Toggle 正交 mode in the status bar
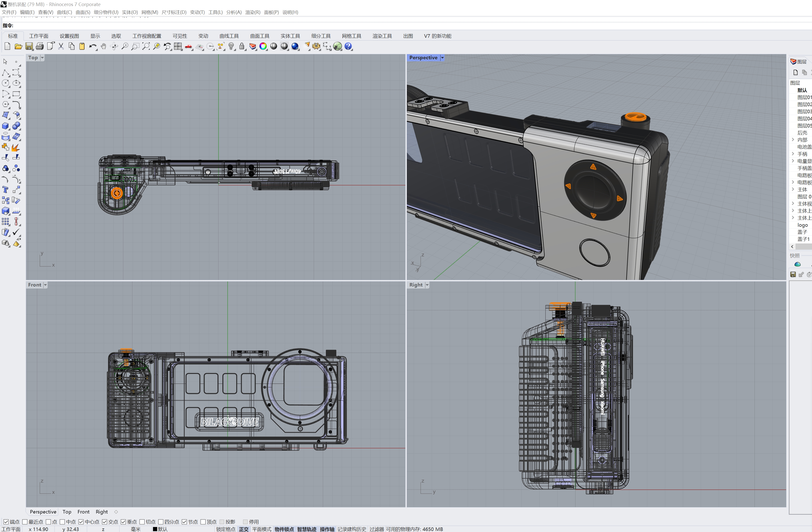This screenshot has height=532, width=812. click(x=244, y=529)
